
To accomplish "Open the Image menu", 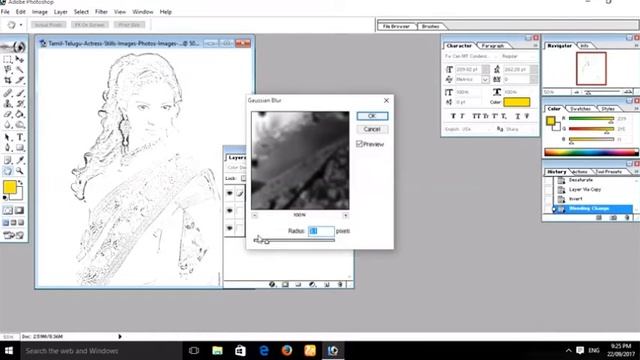I will coord(40,12).
